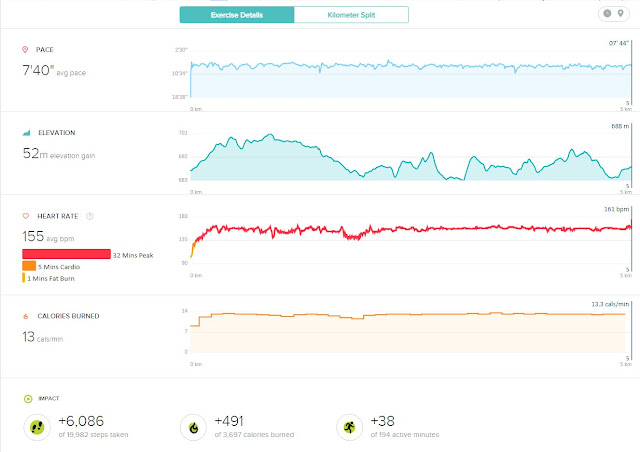
Task: Select the orange 5 Mins Cardio bar
Action: pyautogui.click(x=29, y=266)
